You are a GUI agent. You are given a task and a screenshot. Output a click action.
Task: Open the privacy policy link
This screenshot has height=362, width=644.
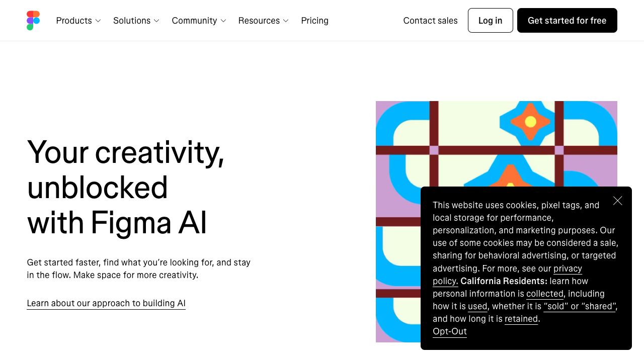click(x=568, y=268)
